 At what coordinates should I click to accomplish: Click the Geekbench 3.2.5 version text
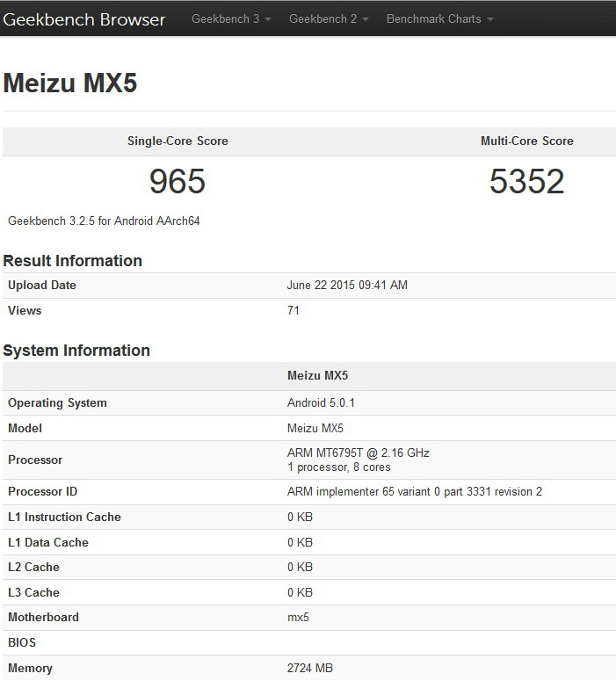click(104, 221)
